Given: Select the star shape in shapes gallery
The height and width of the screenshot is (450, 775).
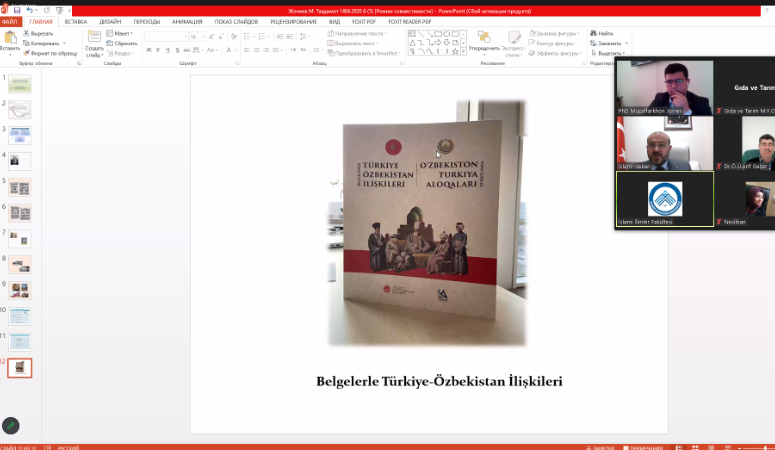Looking at the screenshot, I should tap(455, 51).
